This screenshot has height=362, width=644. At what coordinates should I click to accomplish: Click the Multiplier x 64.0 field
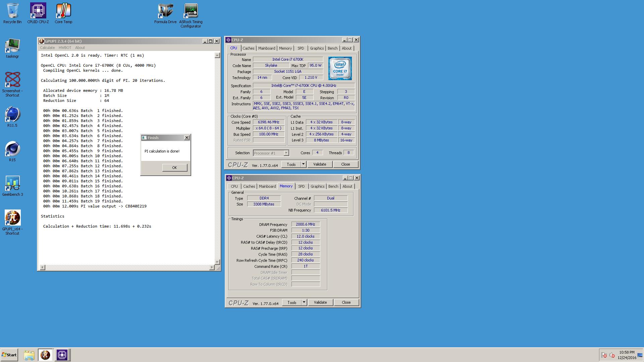point(268,128)
